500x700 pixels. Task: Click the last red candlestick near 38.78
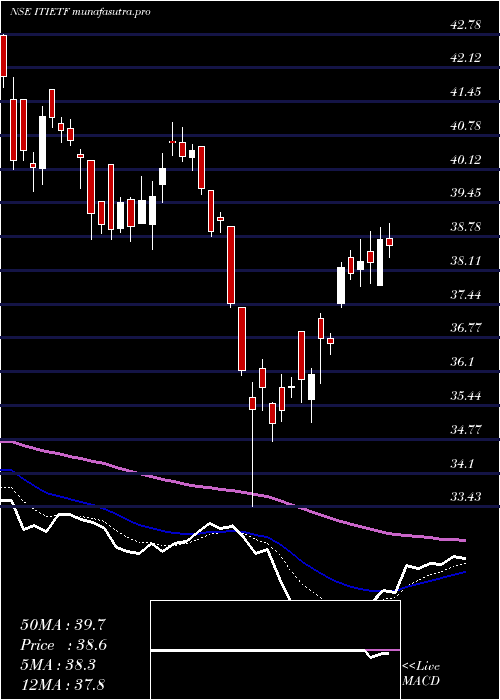tap(390, 241)
